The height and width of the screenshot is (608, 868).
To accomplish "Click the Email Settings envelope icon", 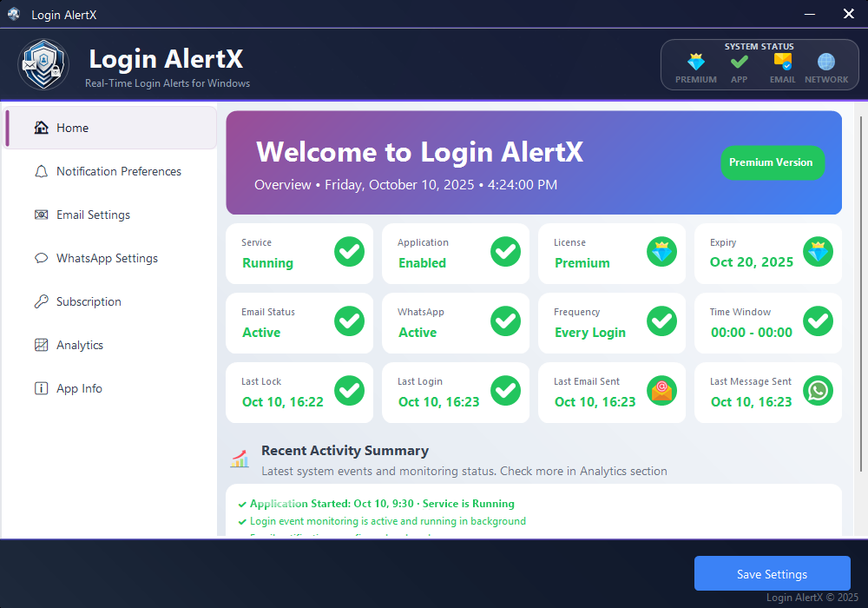I will (x=39, y=215).
